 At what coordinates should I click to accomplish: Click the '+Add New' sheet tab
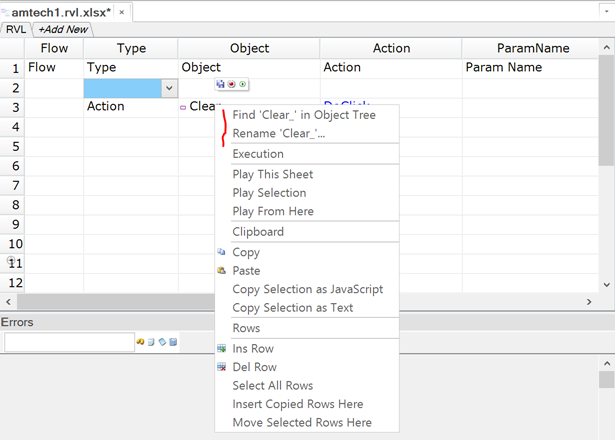62,30
